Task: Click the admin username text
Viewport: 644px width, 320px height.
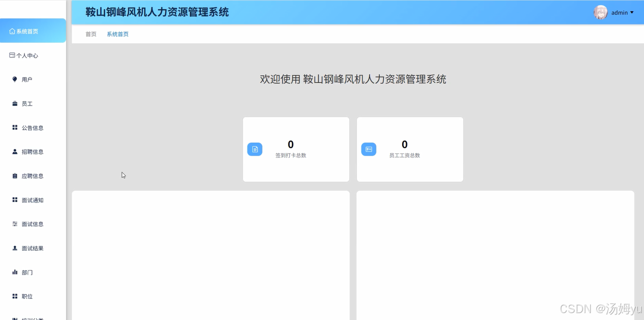Action: pos(619,13)
